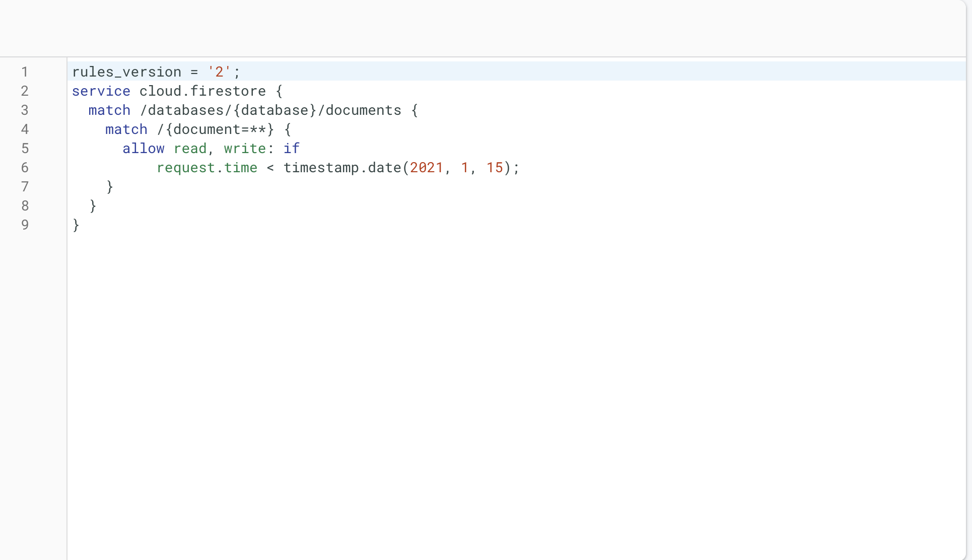Click 'timestamp.date' function call
The width and height of the screenshot is (972, 560).
342,168
